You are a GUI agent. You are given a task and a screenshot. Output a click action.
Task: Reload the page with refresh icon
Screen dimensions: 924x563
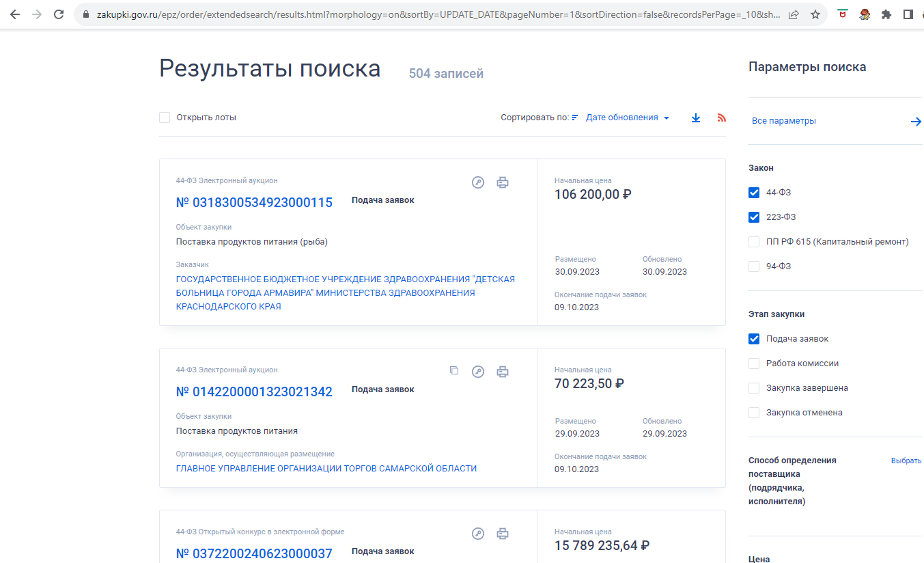click(x=59, y=14)
